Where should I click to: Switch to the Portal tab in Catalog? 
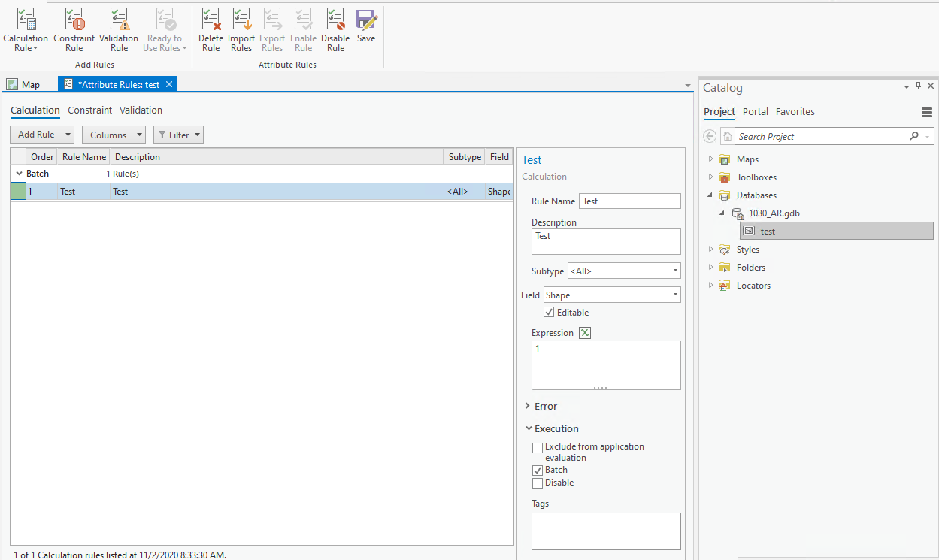[x=755, y=112]
